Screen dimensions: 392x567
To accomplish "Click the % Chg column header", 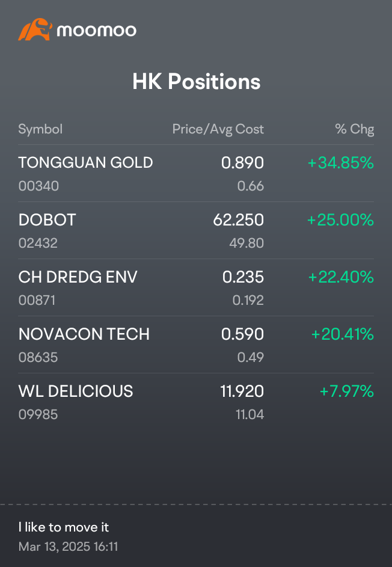I will [354, 129].
